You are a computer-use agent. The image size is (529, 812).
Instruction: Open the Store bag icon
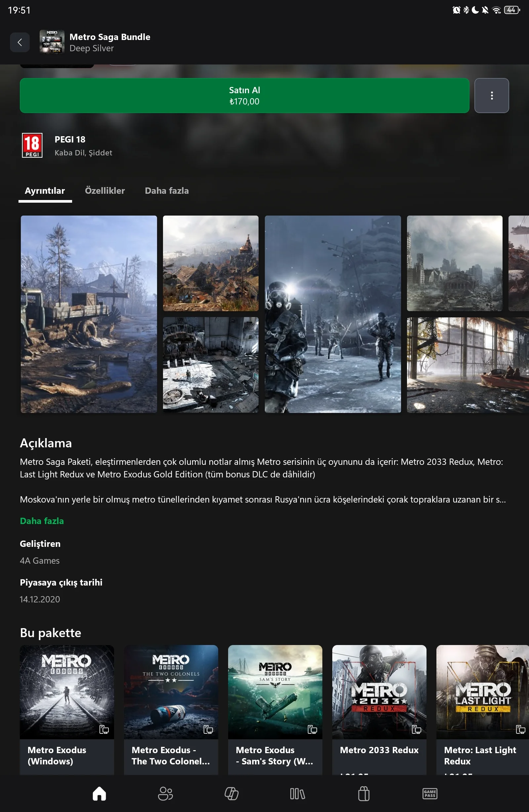point(363,793)
